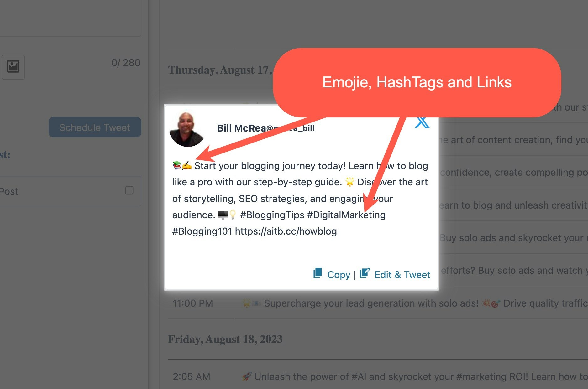Click the Bill McRea username text
This screenshot has width=588, height=389.
click(241, 128)
